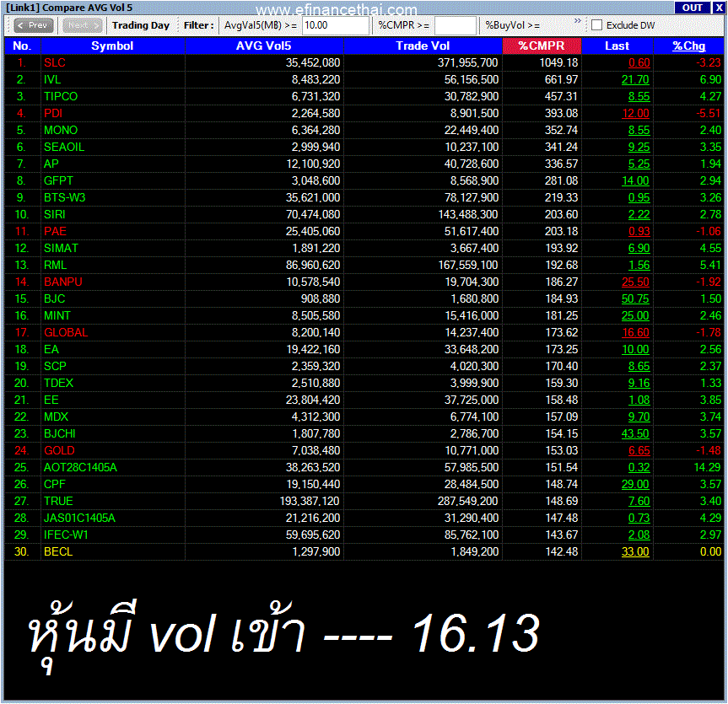Viewport: 728px width, 704px height.
Task: Select the MONO symbol
Action: tap(61, 131)
